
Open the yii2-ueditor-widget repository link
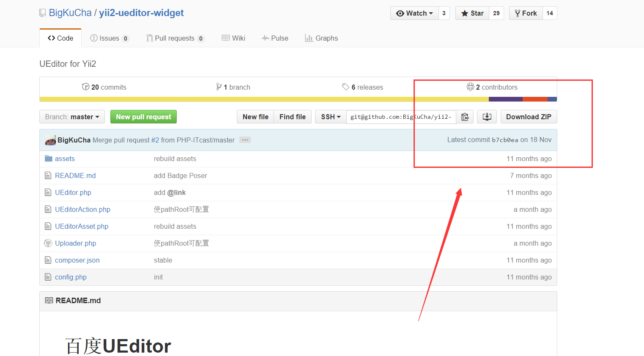[x=141, y=13]
